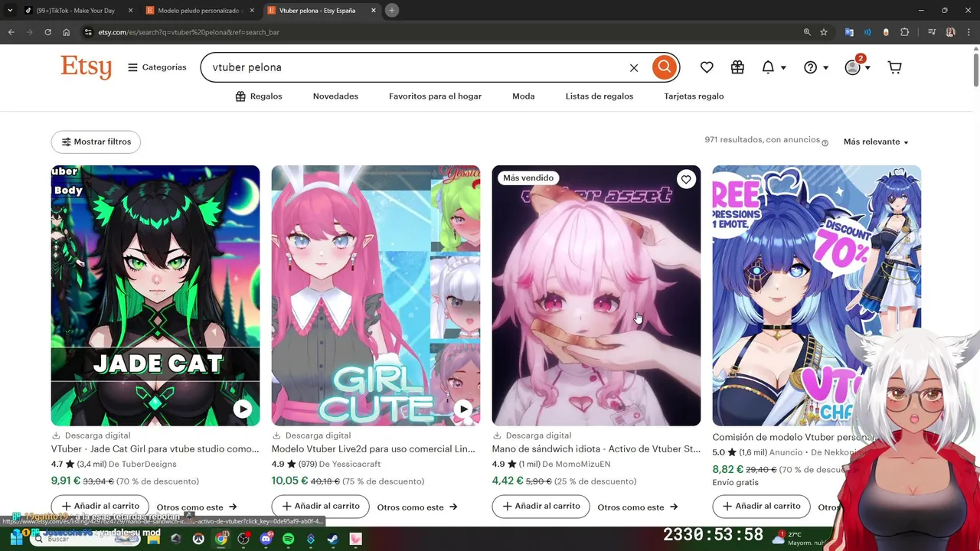The height and width of the screenshot is (551, 980).
Task: Expand the Más relevante sort dropdown
Action: [x=876, y=142]
